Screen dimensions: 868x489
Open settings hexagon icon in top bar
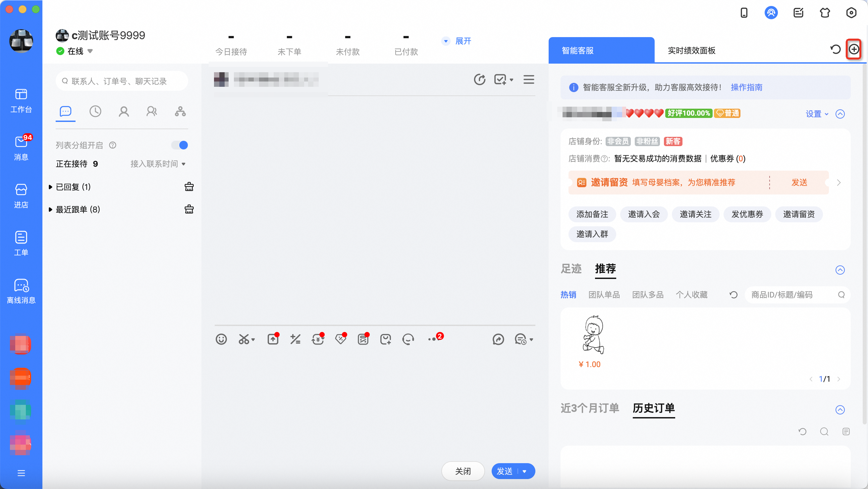[851, 13]
